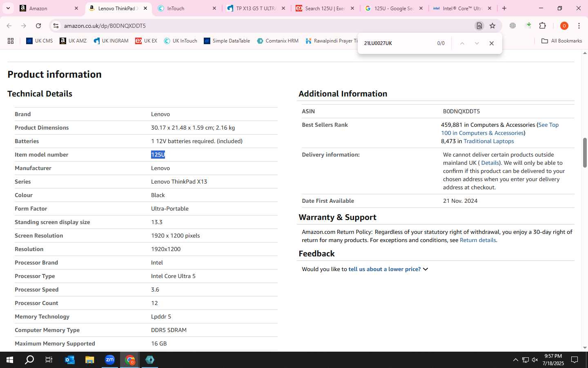The image size is (588, 368).
Task: Click the page vertical scrollbar thumb
Action: tap(585, 153)
